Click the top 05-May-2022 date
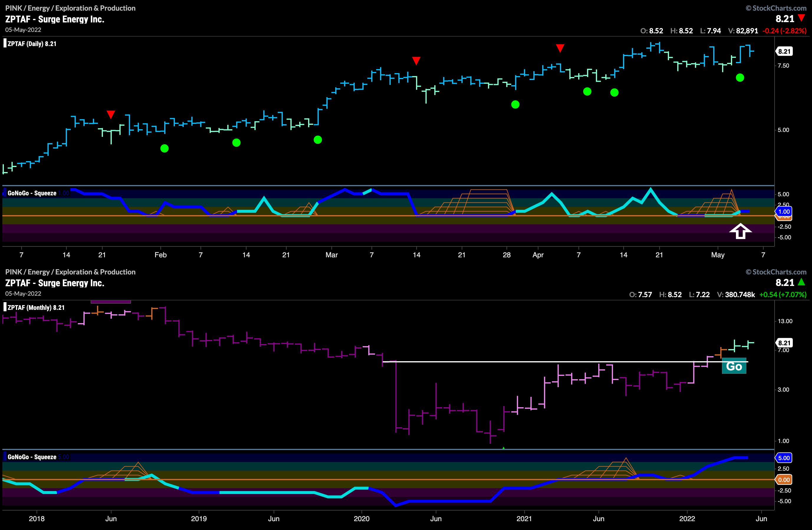 point(23,30)
